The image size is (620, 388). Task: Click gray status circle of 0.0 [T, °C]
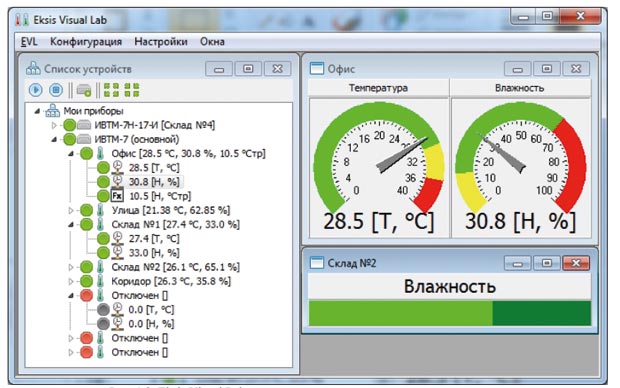pyautogui.click(x=103, y=309)
